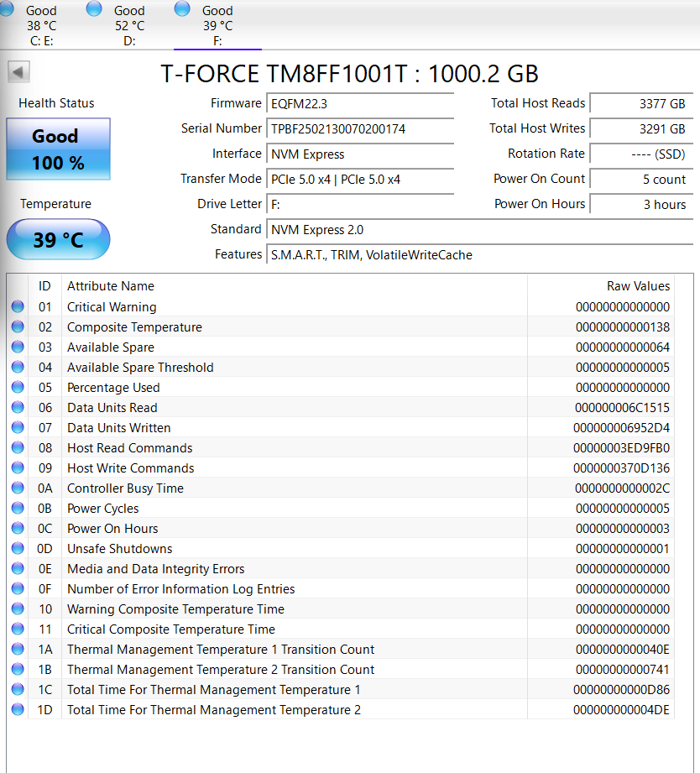Click the 39°C temperature gauge
The image size is (700, 773).
[58, 239]
